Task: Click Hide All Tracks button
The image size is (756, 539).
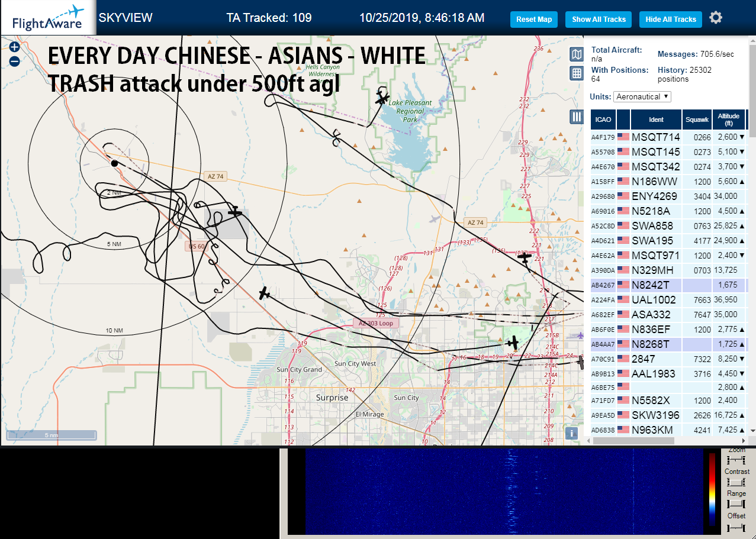Action: coord(671,20)
